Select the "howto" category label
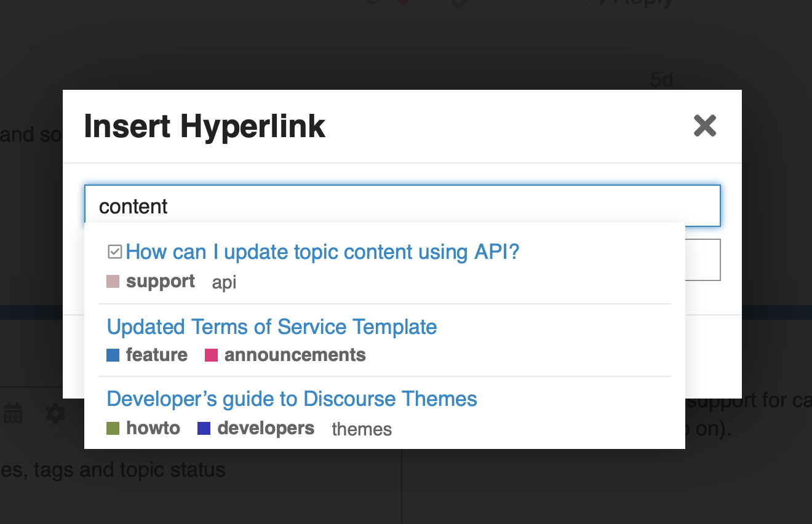This screenshot has width=812, height=524. tap(153, 428)
